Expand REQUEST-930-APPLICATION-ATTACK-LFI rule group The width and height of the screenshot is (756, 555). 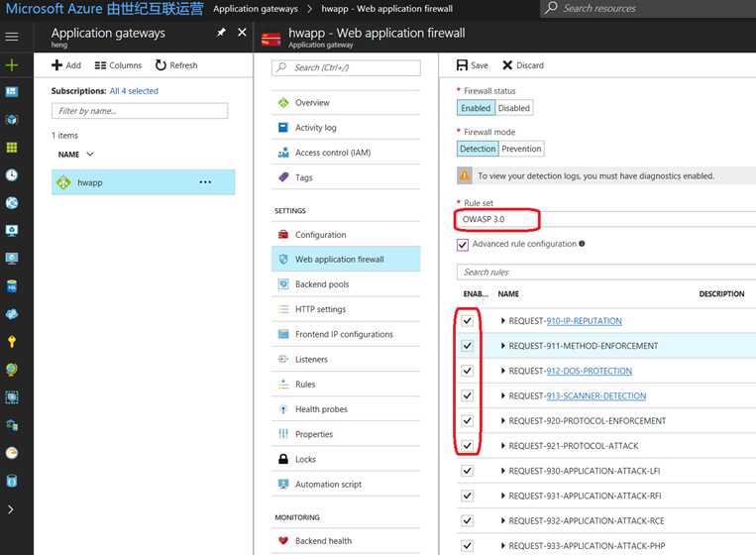[503, 471]
